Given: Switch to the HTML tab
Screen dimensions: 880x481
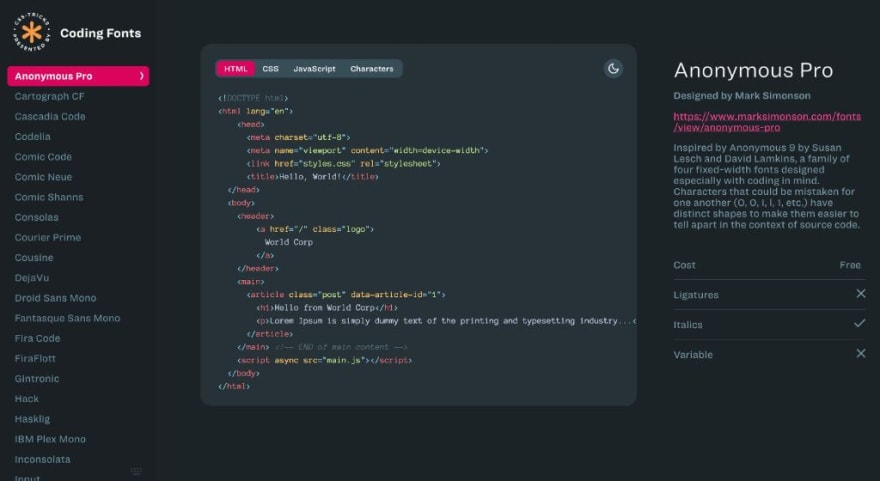Looking at the screenshot, I should 236,68.
